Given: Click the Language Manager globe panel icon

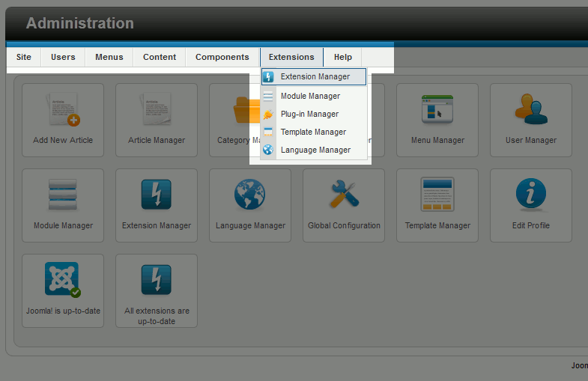Looking at the screenshot, I should pos(249,195).
